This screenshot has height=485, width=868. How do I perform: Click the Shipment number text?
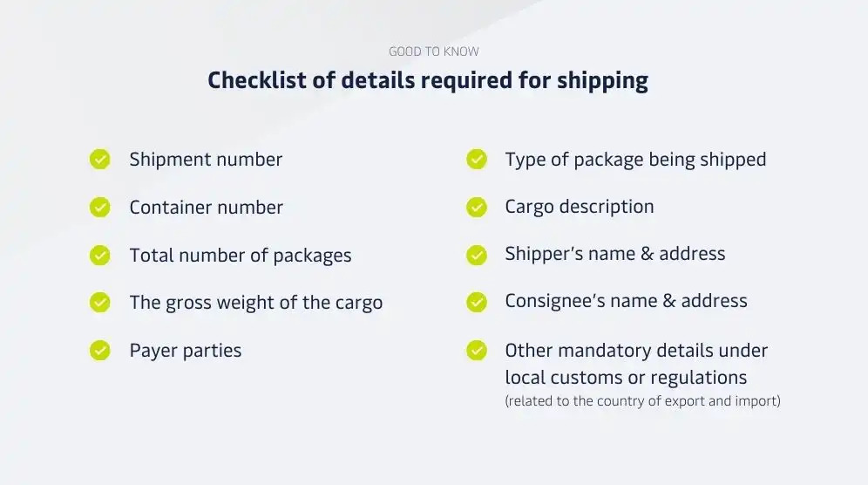click(206, 160)
